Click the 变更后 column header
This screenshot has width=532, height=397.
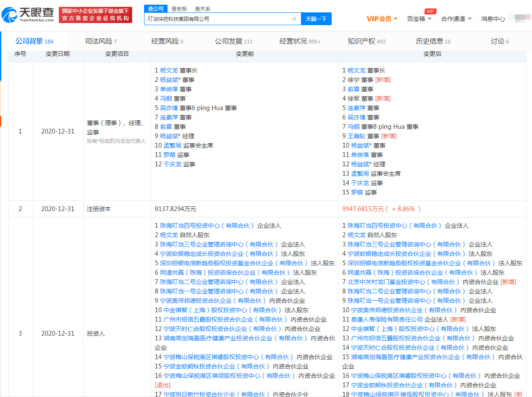tap(432, 54)
